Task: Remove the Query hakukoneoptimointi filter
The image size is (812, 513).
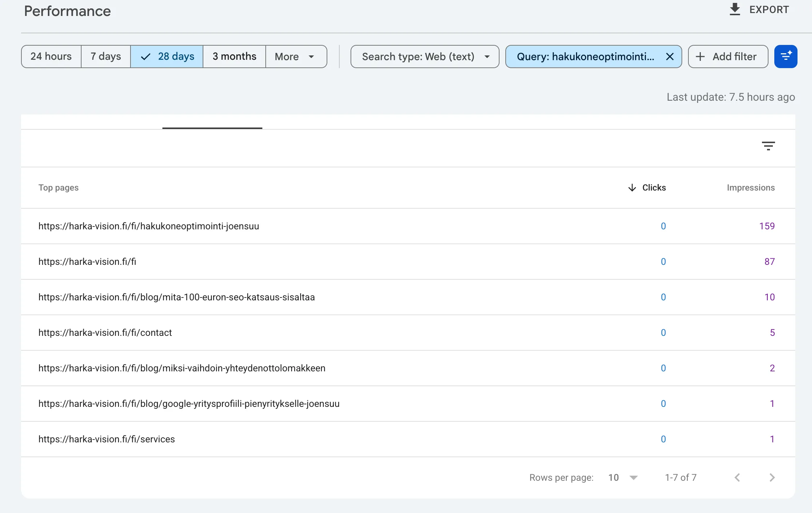Action: (670, 57)
